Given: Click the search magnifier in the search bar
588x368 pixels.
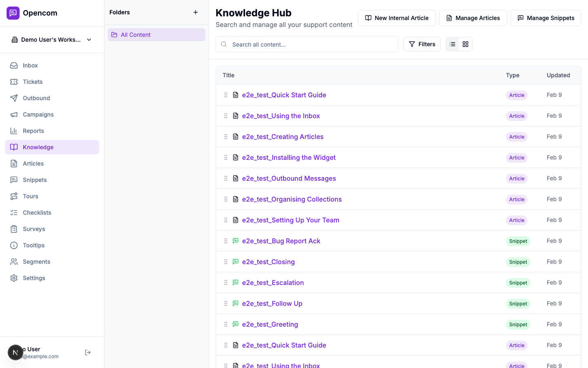Looking at the screenshot, I should [x=223, y=44].
